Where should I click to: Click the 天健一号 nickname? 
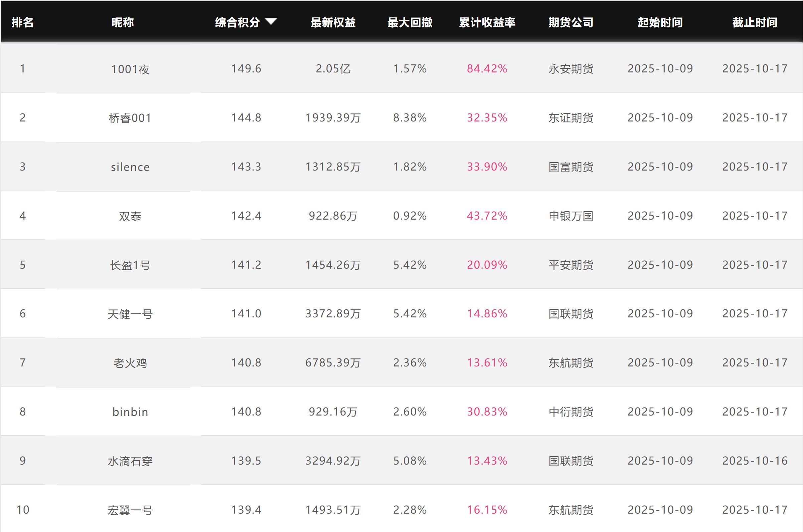(x=130, y=314)
